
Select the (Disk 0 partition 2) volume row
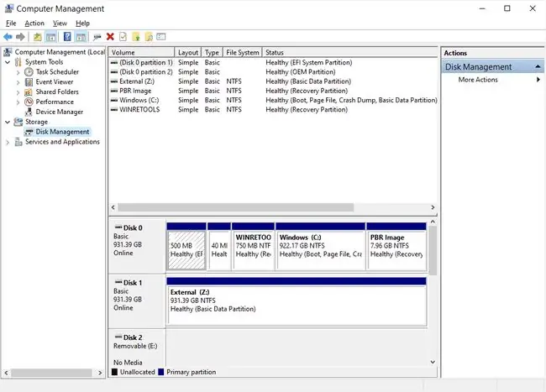273,72
